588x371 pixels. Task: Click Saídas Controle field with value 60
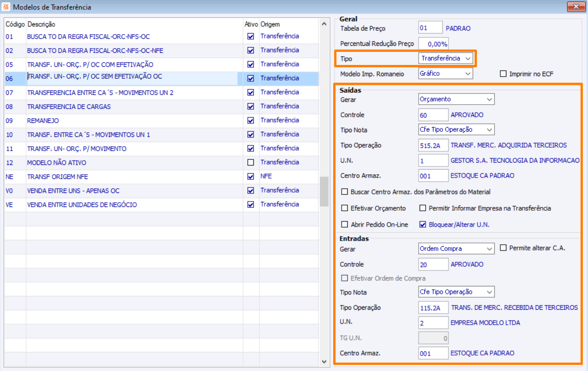coord(434,114)
